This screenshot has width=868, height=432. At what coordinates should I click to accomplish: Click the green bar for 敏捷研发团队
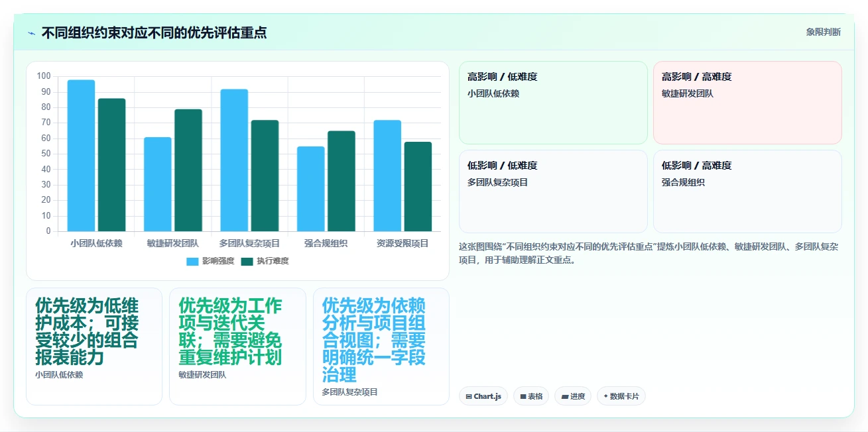(188, 170)
